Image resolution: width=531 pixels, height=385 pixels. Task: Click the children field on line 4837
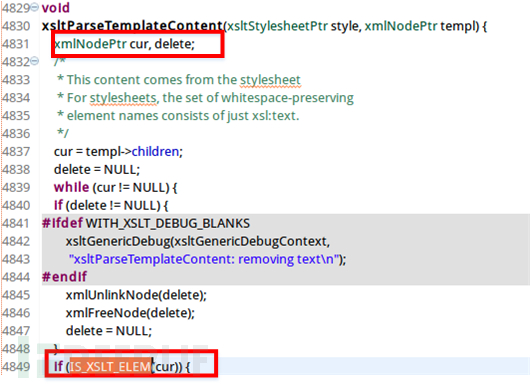[x=155, y=151]
